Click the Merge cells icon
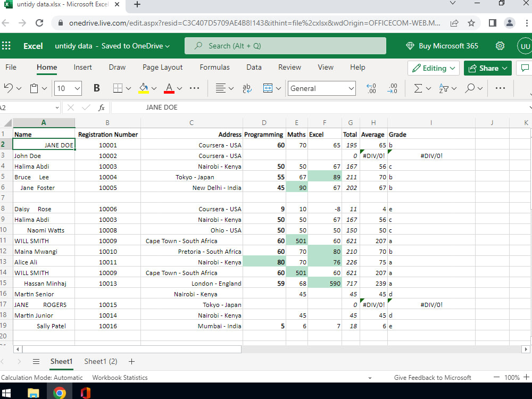 [268, 88]
